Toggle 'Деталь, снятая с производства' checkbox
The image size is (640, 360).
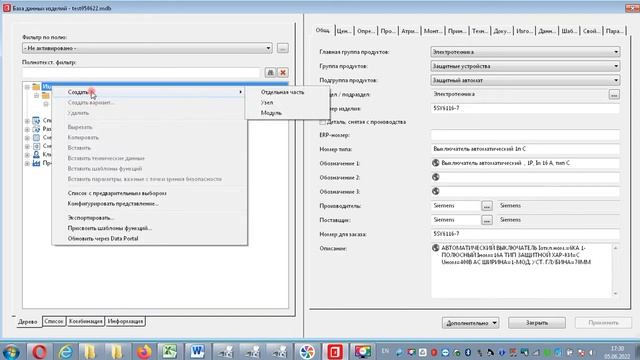point(322,122)
